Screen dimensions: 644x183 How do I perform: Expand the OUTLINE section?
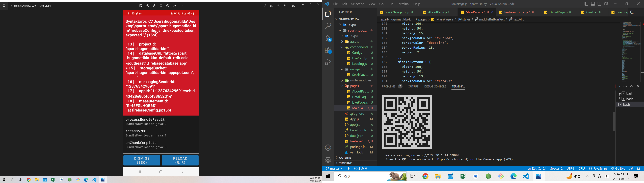[356, 157]
